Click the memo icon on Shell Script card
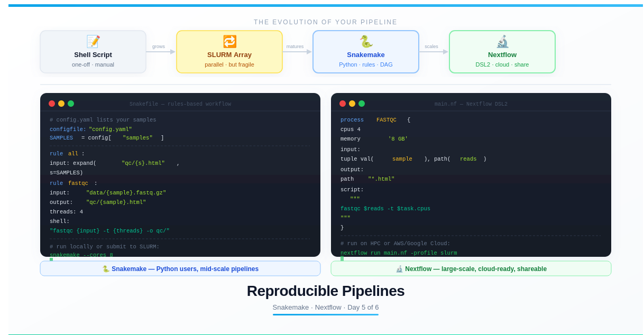This screenshot has height=335, width=644. [x=93, y=42]
